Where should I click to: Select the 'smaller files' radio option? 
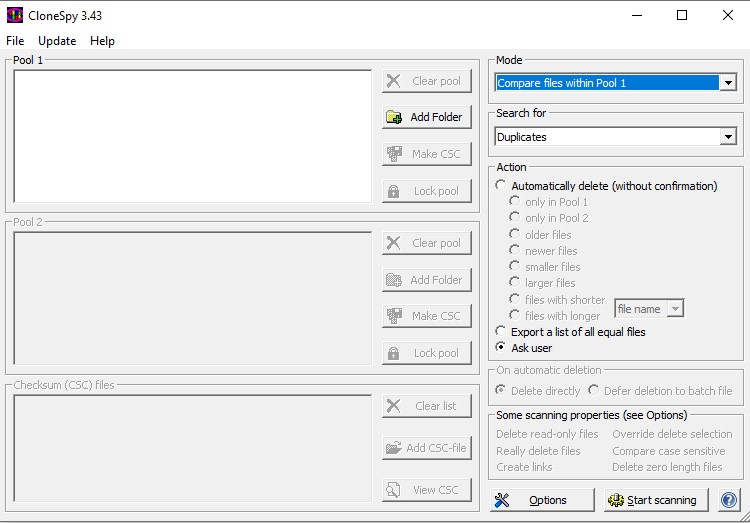pos(515,266)
